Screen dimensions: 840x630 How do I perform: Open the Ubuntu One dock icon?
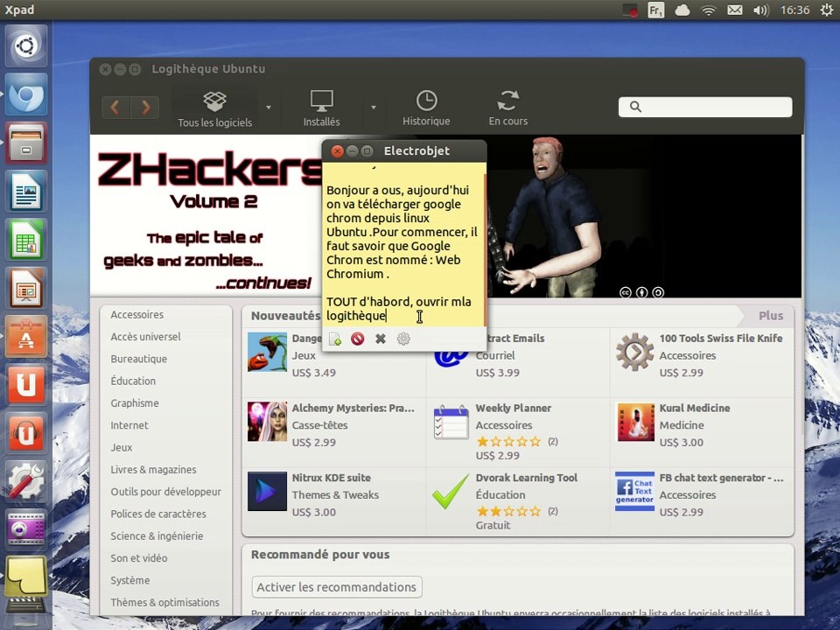[25, 384]
